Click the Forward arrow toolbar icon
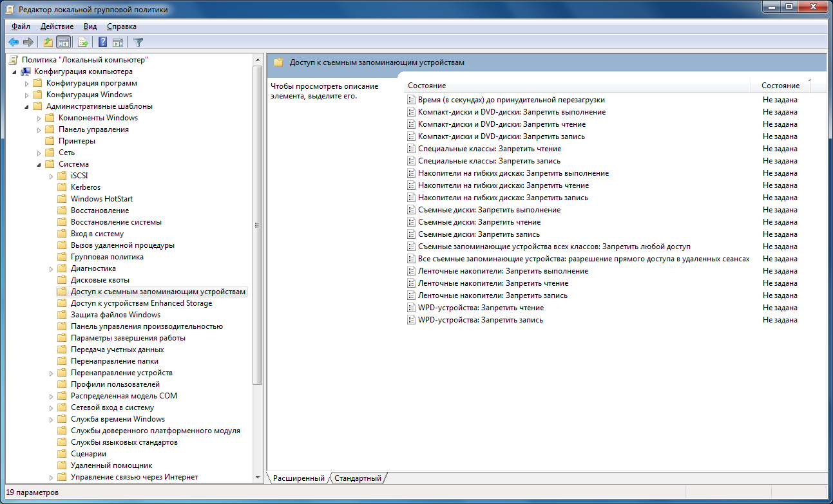This screenshot has height=504, width=833. pyautogui.click(x=28, y=42)
